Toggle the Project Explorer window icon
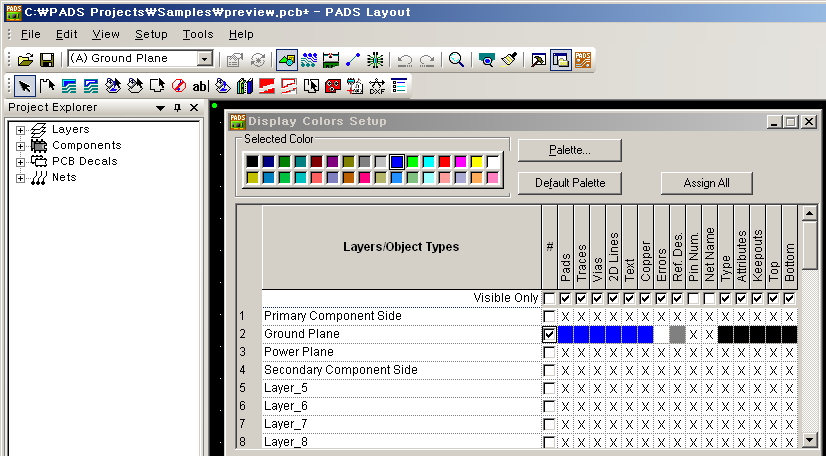The image size is (826, 456). [560, 60]
